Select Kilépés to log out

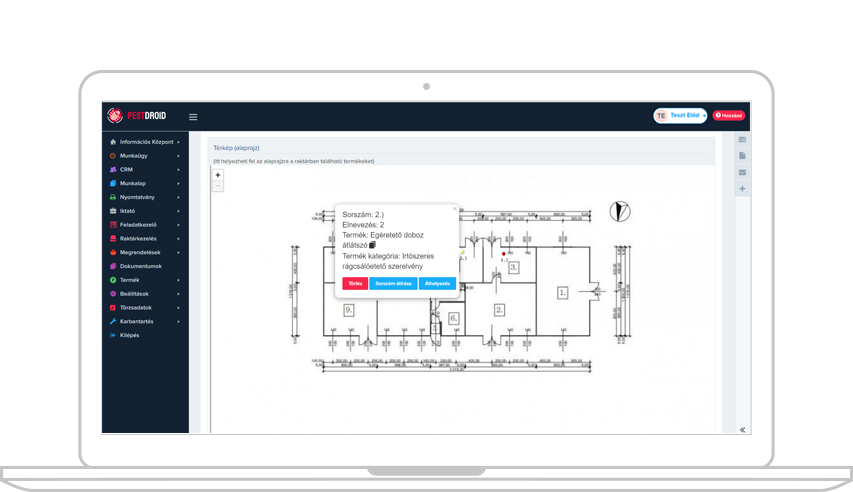pos(129,335)
